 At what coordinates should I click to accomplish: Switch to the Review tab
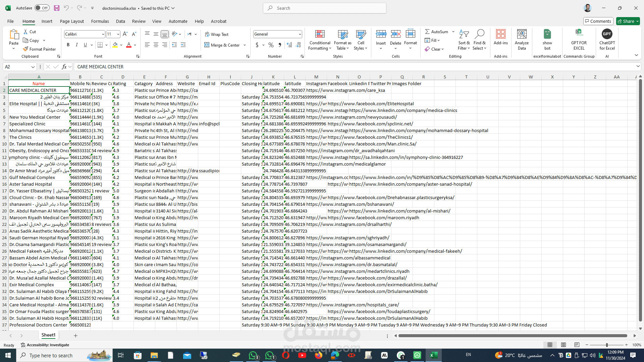(x=139, y=21)
